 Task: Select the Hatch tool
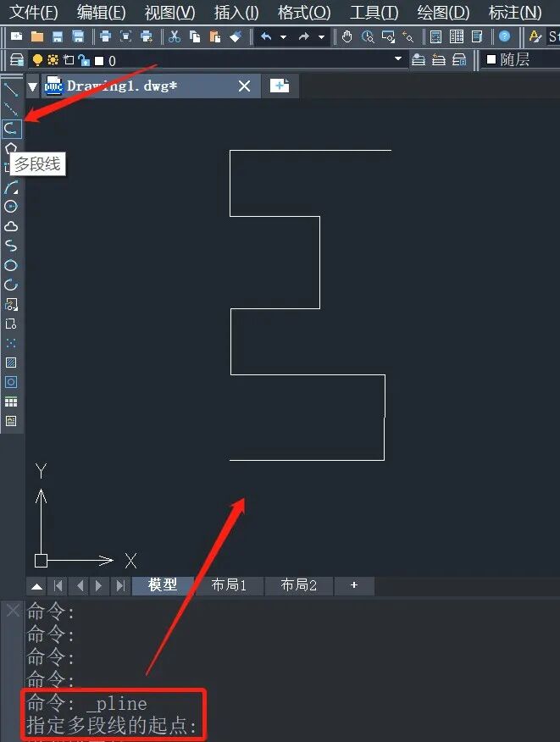click(x=11, y=363)
